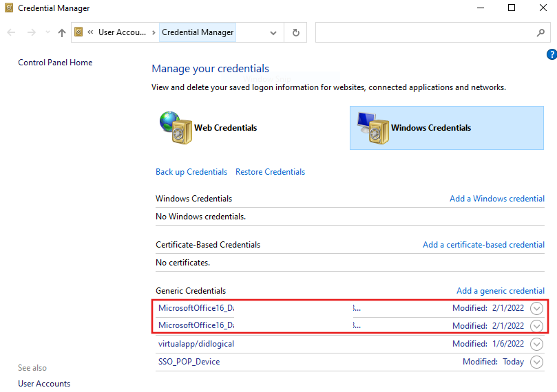Click the Credential Manager title bar icon
This screenshot has height=392, width=557.
pos(9,8)
